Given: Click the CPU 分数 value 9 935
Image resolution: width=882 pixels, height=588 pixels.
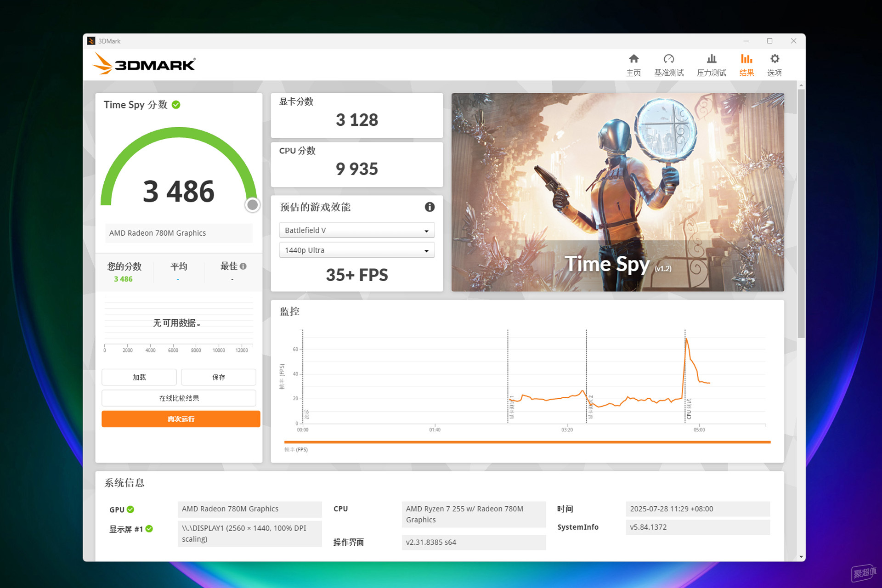Looking at the screenshot, I should [x=357, y=169].
